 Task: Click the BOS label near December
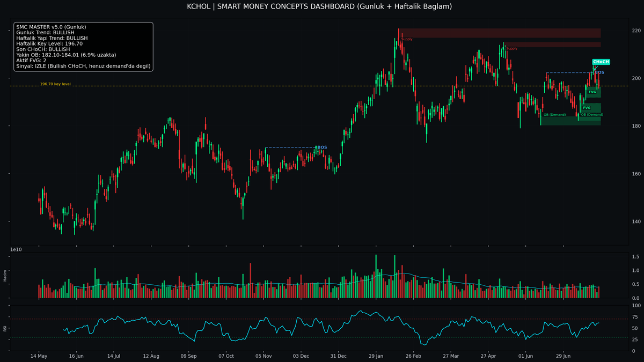pos(322,147)
